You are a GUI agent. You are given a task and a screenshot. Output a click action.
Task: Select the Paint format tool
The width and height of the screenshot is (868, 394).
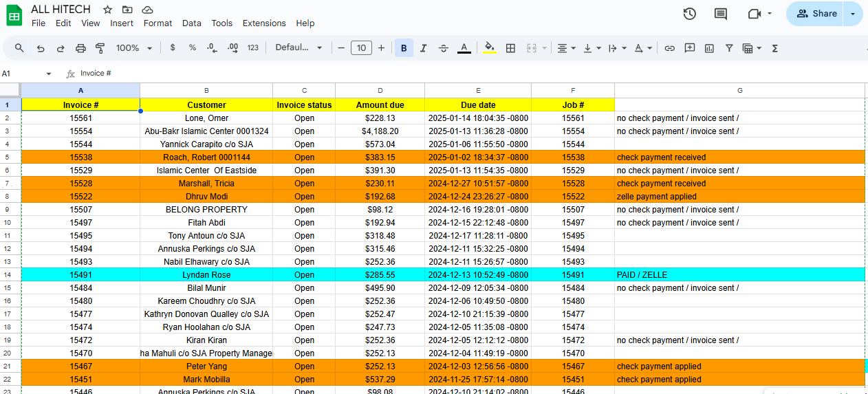(100, 48)
